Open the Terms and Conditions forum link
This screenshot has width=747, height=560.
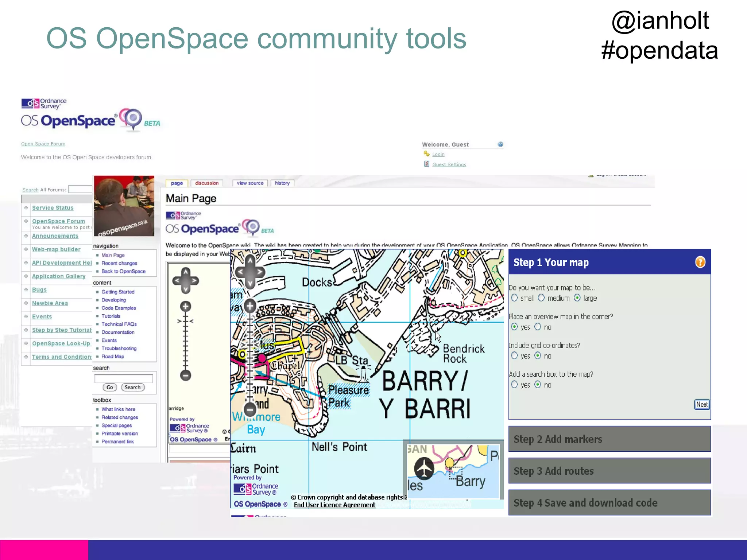coord(62,357)
